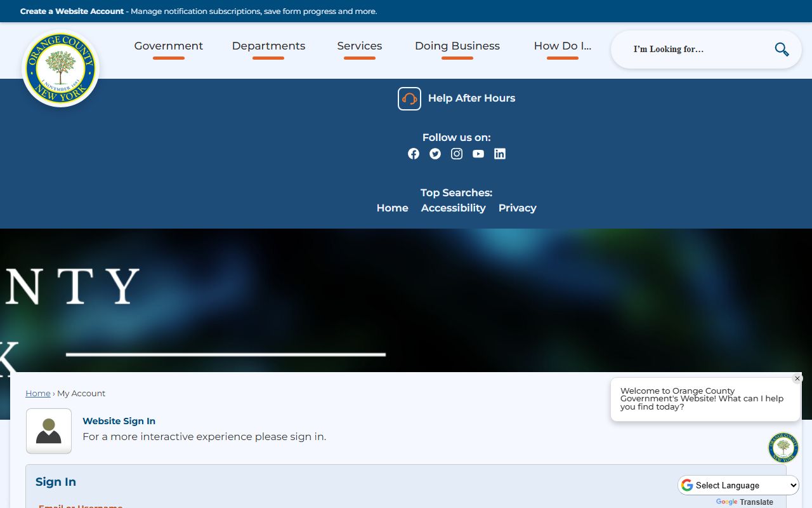Go to Home in Top Searches
The image size is (812, 508).
[x=393, y=208]
